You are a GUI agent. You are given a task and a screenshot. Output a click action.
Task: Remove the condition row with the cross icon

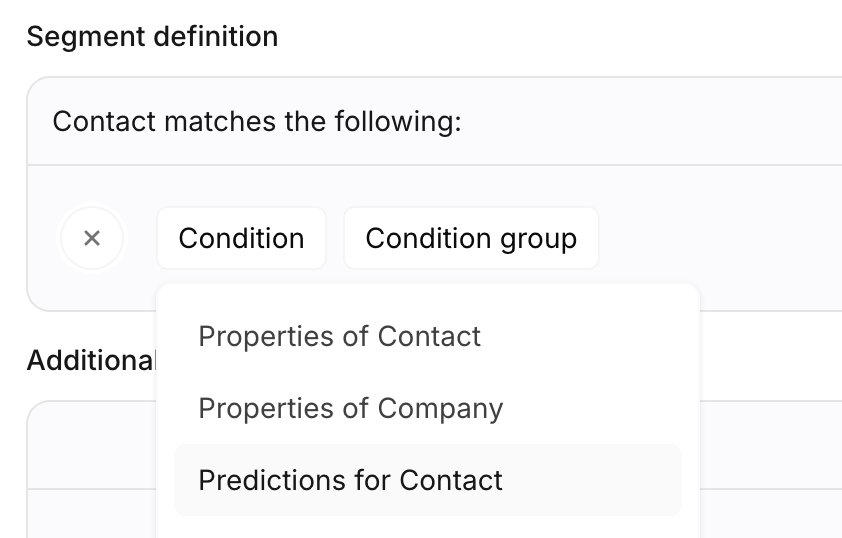92,238
